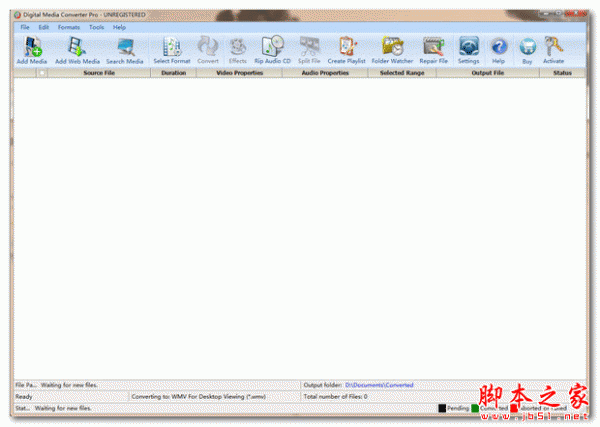Viewport: 600px width, 427px height.
Task: Open Create Playlist tool
Action: [346, 50]
